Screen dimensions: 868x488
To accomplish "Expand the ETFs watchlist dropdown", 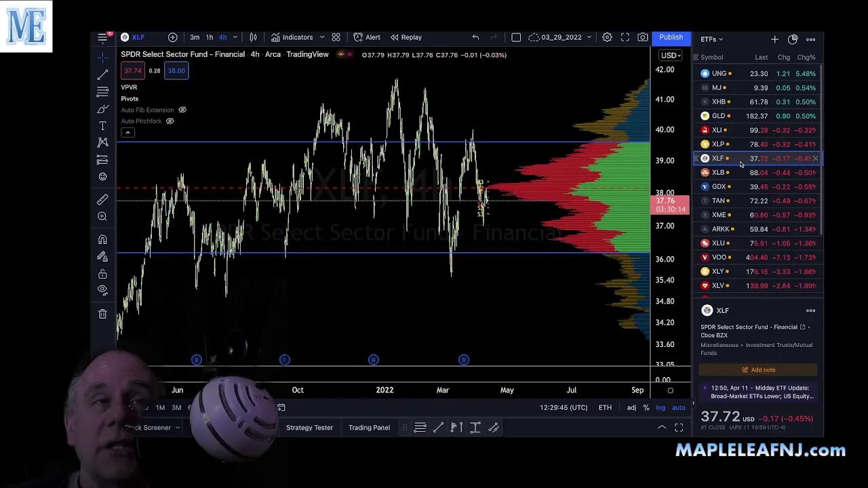I will click(712, 39).
